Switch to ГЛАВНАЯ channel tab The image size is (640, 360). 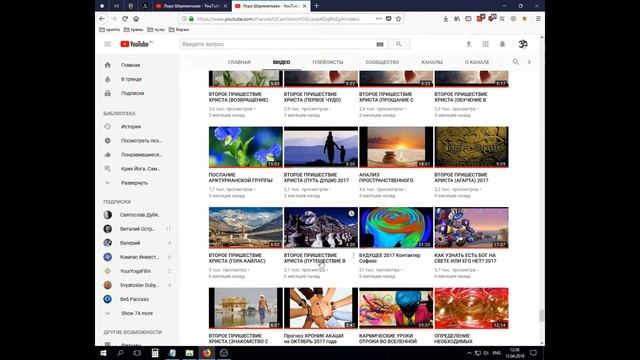[239, 62]
